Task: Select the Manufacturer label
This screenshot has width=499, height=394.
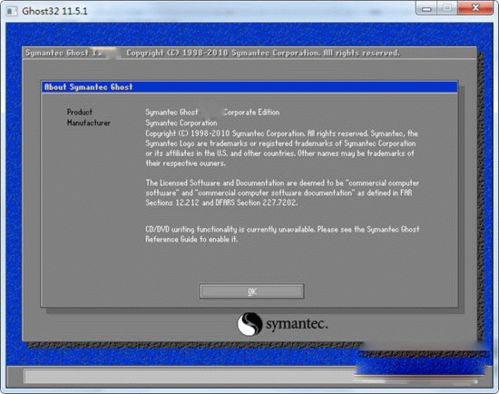Action: tap(88, 123)
